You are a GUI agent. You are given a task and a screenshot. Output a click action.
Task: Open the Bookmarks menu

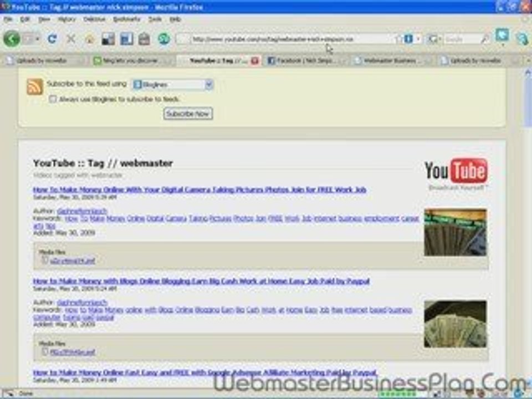pos(126,19)
